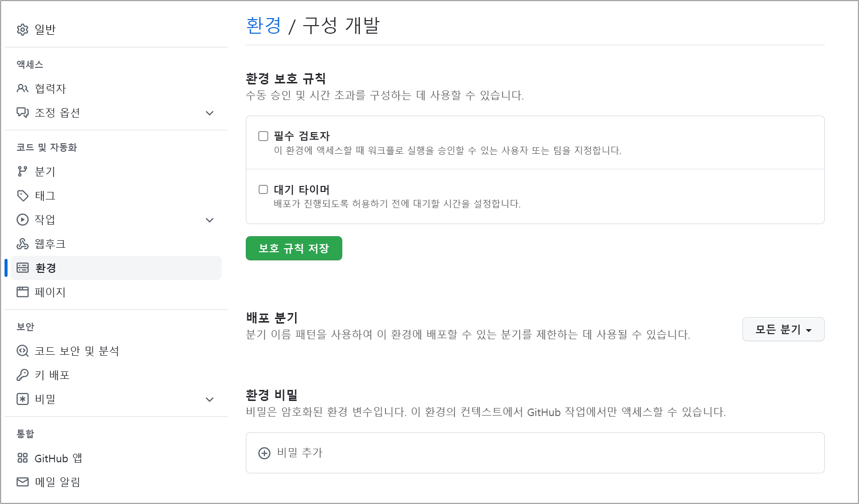This screenshot has height=504, width=859.
Task: Open the 웹후크 webhooks icon
Action: click(22, 244)
